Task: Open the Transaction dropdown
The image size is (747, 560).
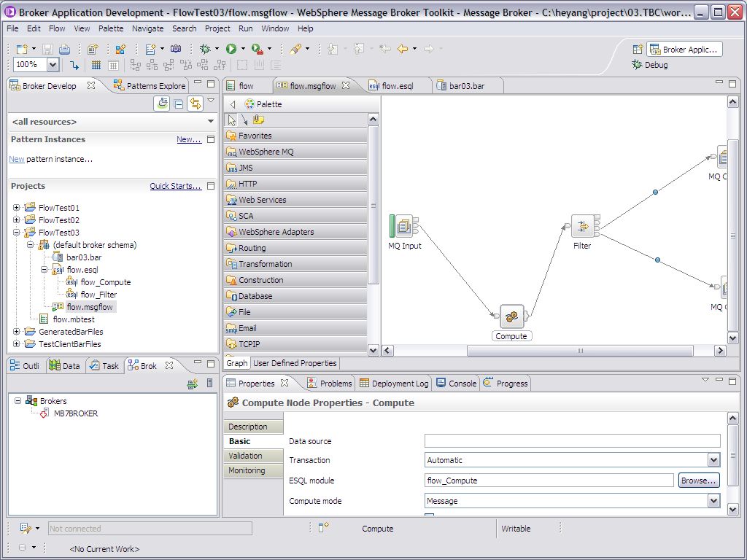Action: pyautogui.click(x=713, y=460)
